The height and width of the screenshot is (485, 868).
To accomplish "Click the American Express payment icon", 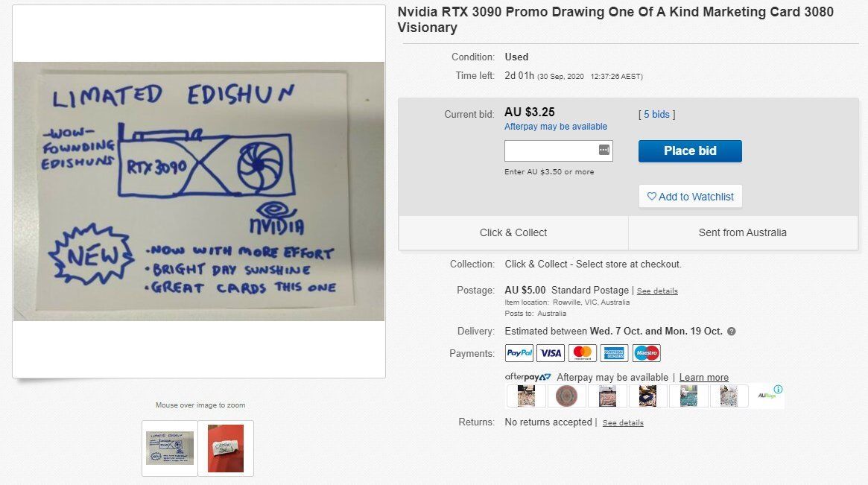I will [615, 352].
